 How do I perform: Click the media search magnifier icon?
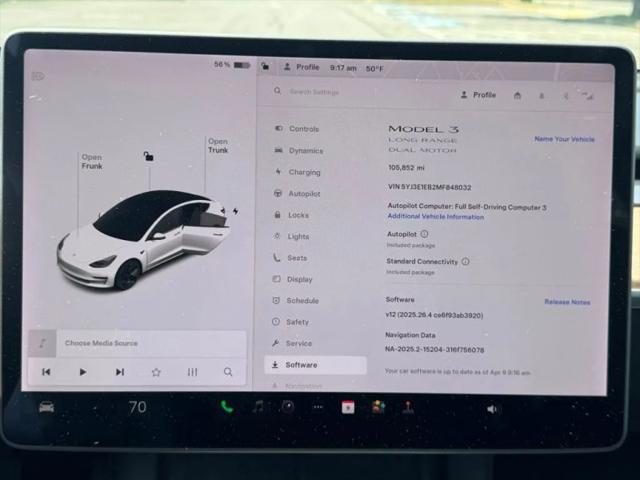coord(228,372)
